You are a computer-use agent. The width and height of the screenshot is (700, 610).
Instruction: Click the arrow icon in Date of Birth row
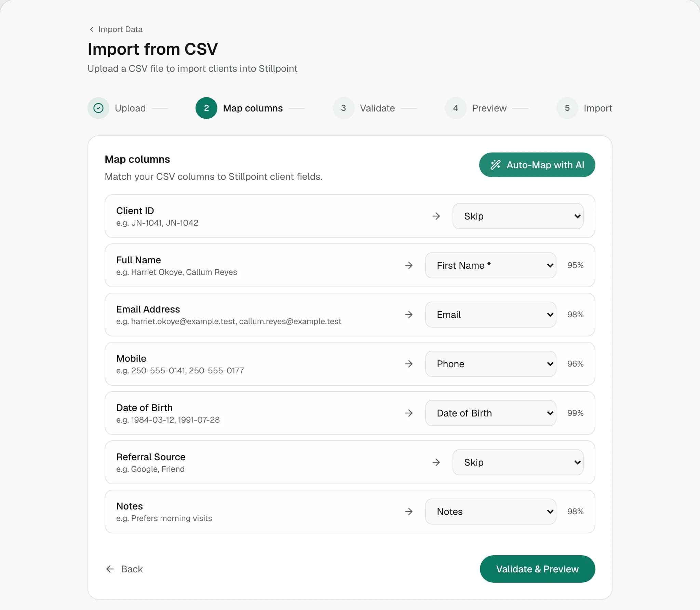tap(409, 413)
